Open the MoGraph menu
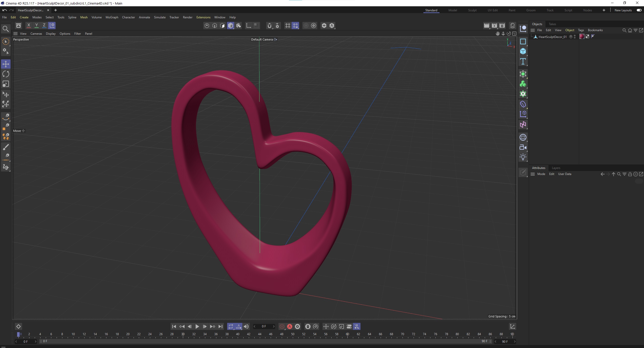Screen dimensions: 644x348 coord(112,17)
